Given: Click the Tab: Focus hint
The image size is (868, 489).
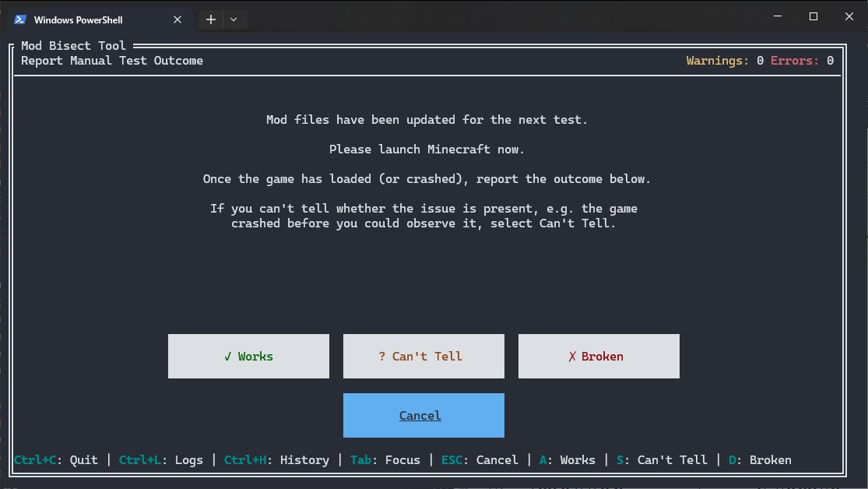Looking at the screenshot, I should tap(385, 459).
